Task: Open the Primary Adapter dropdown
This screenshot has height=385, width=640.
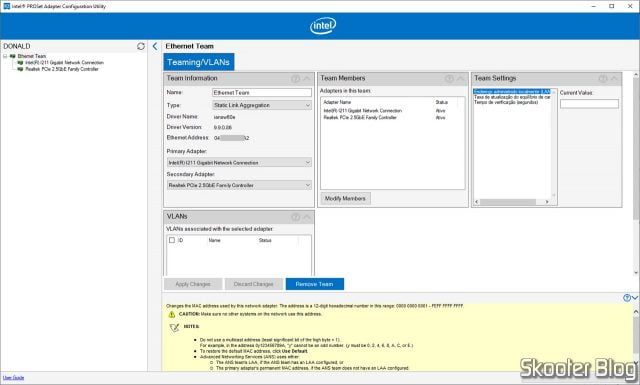Action: point(239,162)
